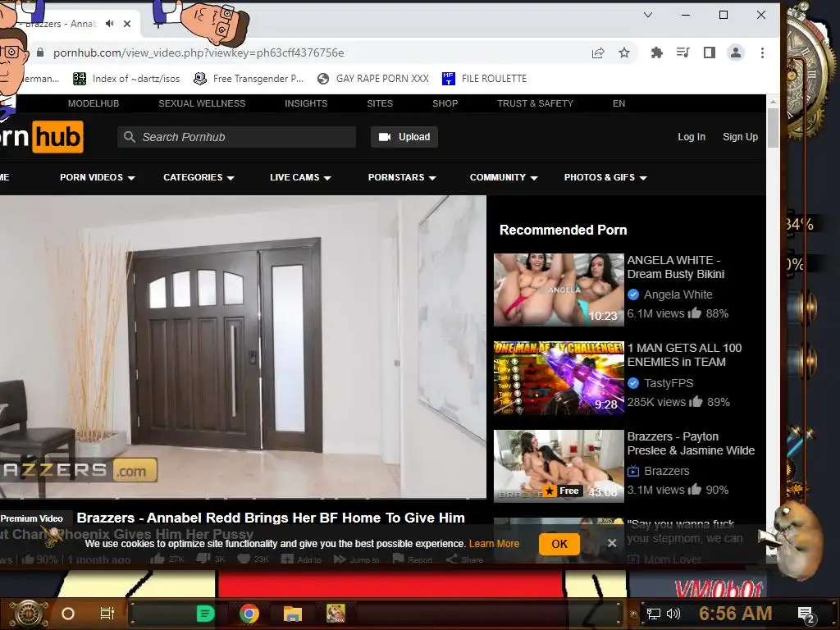
Task: Go to MODELHUB in the top bar
Action: tap(94, 103)
